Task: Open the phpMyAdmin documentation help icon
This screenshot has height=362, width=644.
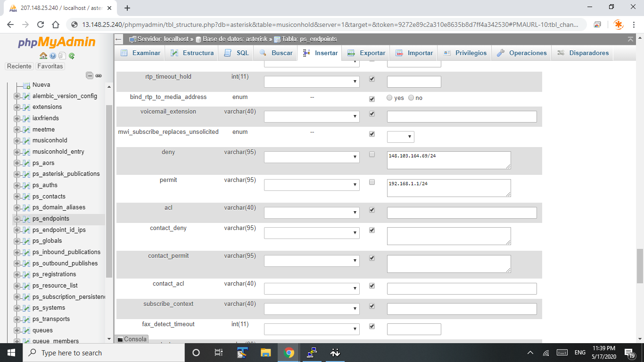Action: tap(53, 56)
